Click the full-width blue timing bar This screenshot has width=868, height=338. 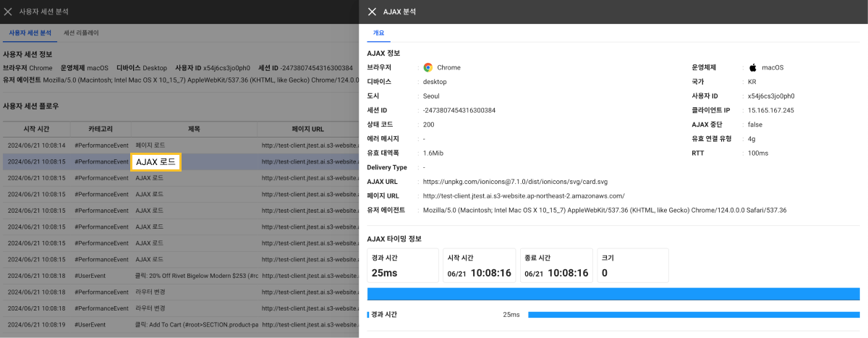[613, 294]
